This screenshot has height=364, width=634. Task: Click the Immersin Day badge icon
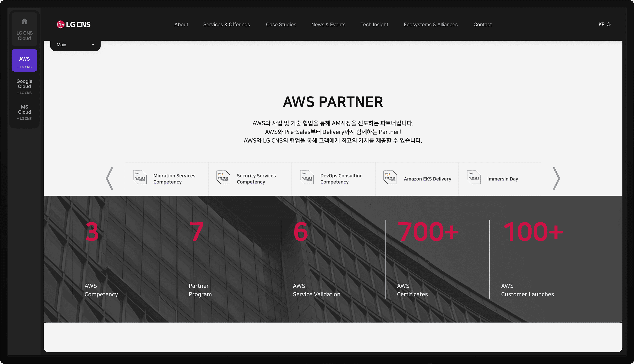pos(473,177)
